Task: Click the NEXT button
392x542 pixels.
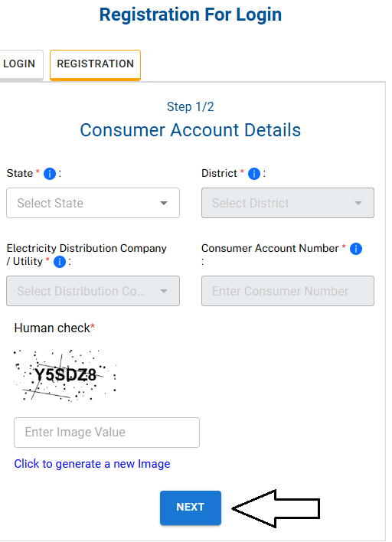Action: [x=191, y=508]
